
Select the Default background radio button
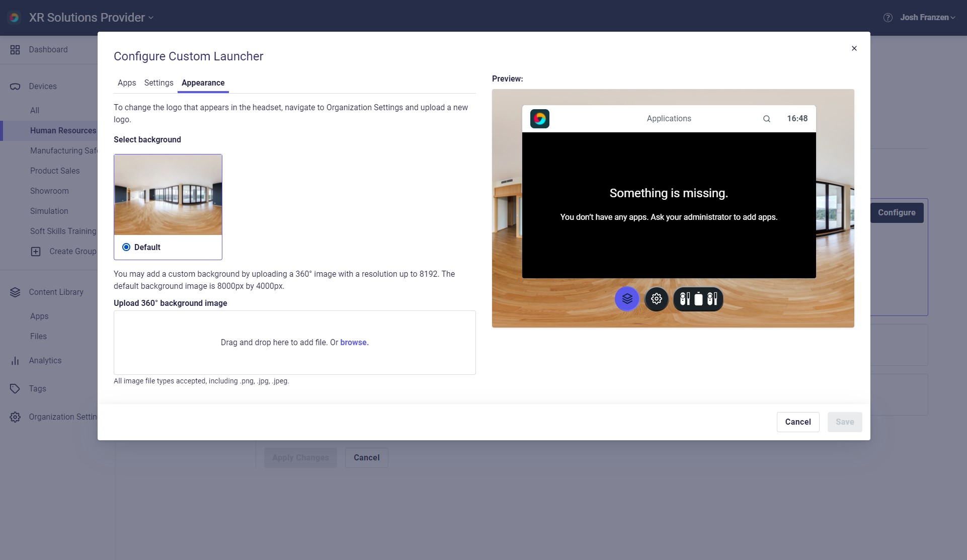tap(126, 247)
